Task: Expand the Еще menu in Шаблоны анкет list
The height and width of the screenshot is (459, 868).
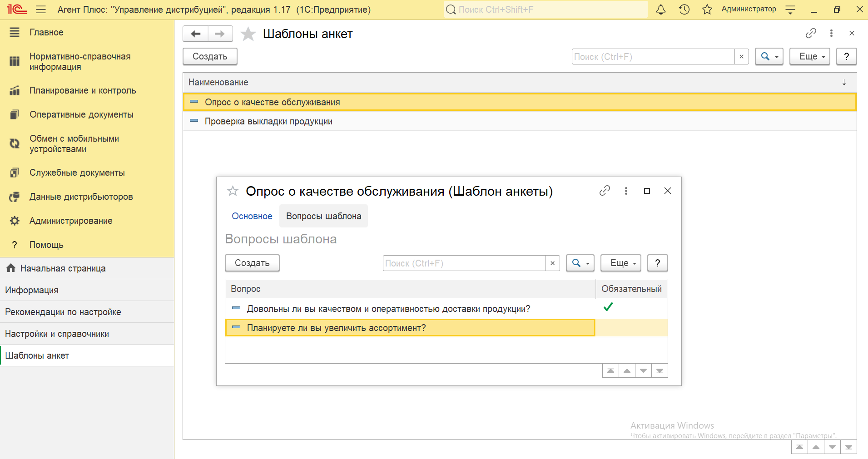Action: tap(810, 57)
